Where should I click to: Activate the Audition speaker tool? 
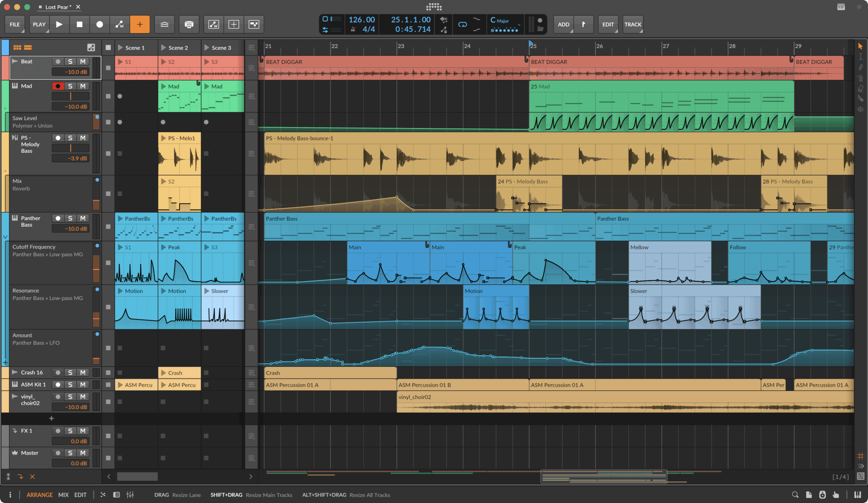pos(860,109)
